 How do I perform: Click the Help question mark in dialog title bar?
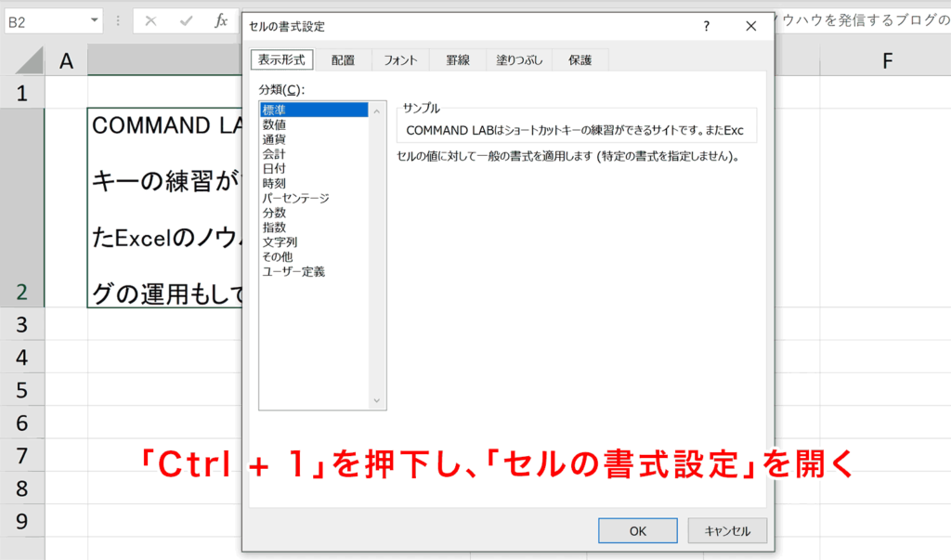tap(706, 26)
